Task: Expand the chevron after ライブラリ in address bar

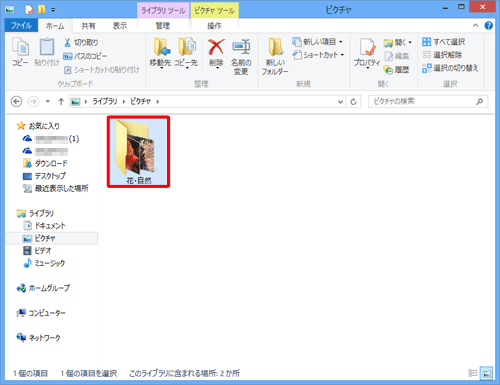Action: tap(124, 101)
